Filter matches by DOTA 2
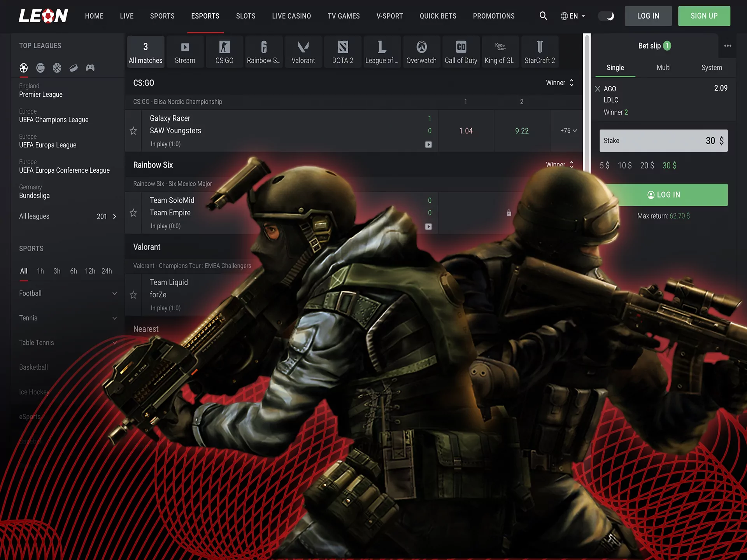The width and height of the screenshot is (747, 560). pyautogui.click(x=343, y=52)
